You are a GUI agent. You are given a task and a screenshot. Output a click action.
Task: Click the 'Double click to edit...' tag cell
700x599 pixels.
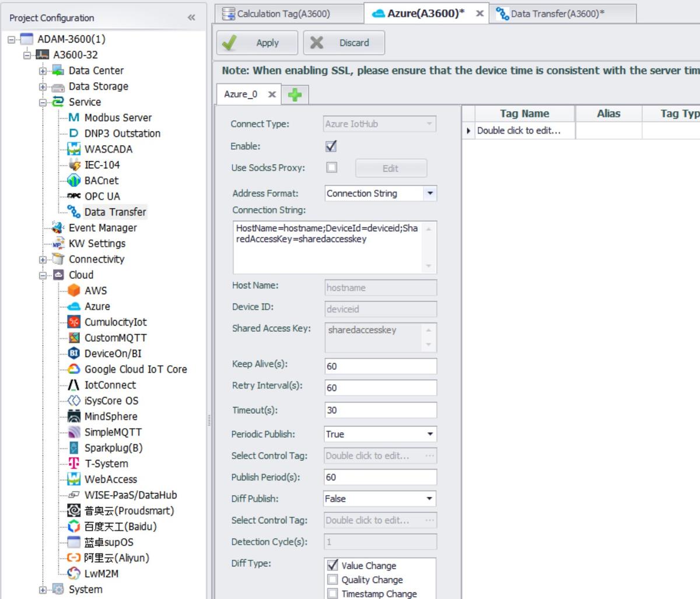coord(525,131)
